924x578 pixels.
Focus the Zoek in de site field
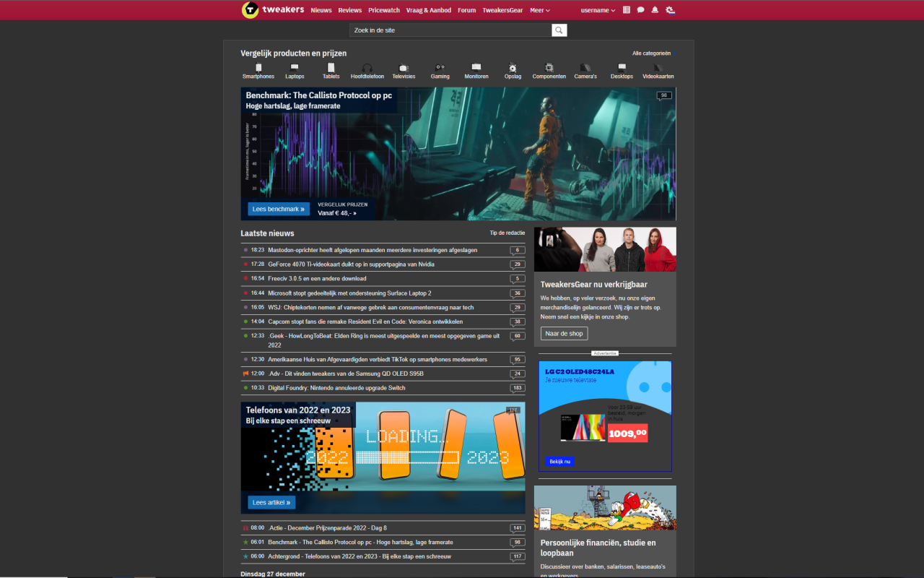coord(450,30)
